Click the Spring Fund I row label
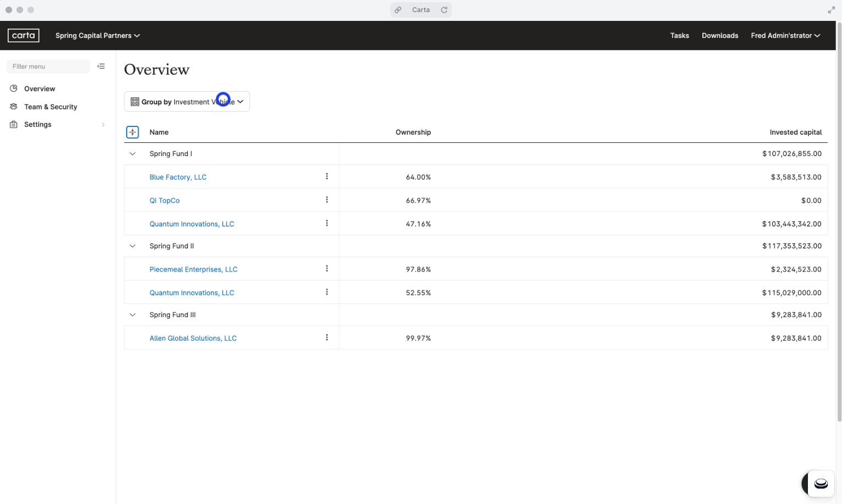Viewport: 842px width, 504px height. [x=171, y=154]
